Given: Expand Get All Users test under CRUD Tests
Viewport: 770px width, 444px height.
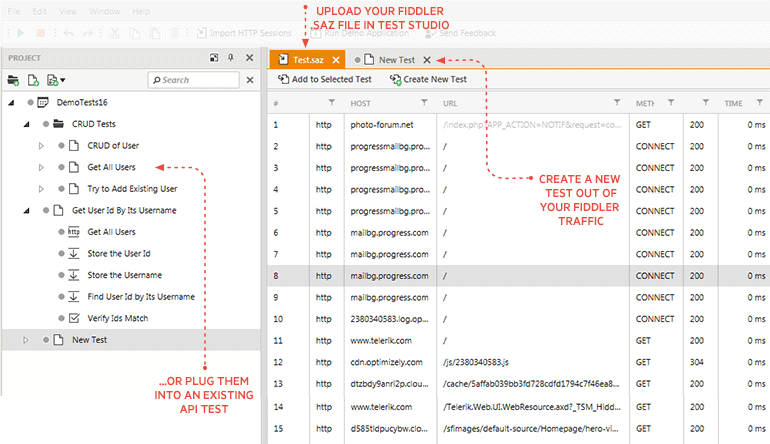Looking at the screenshot, I should (41, 167).
